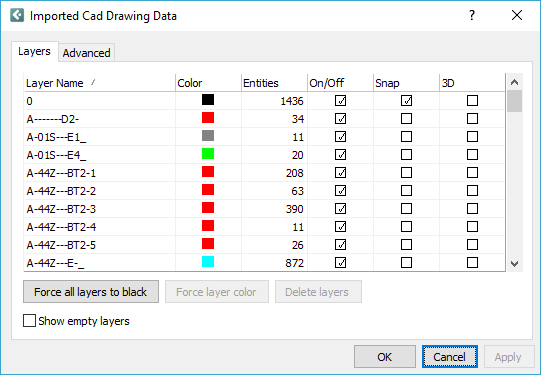The height and width of the screenshot is (375, 541).
Task: Click the cyan swatch of layer A-44Z---E-_
Action: [x=208, y=261]
